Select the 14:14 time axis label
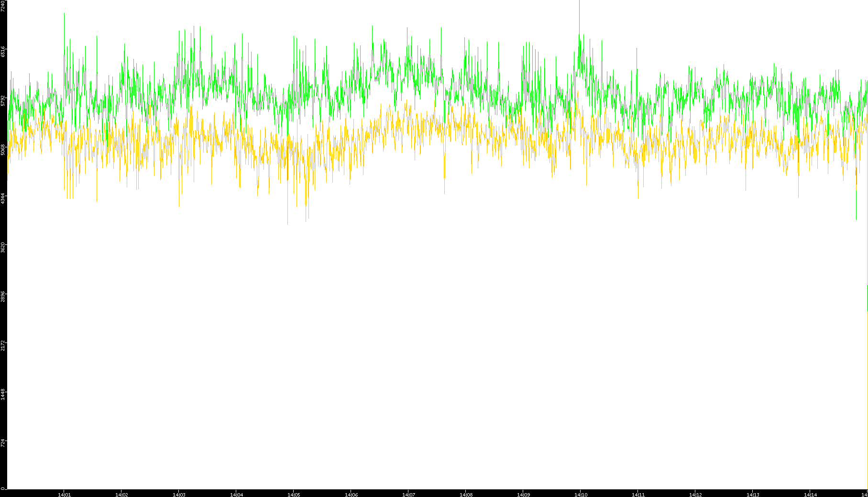The height and width of the screenshot is (497, 868). 811,495
